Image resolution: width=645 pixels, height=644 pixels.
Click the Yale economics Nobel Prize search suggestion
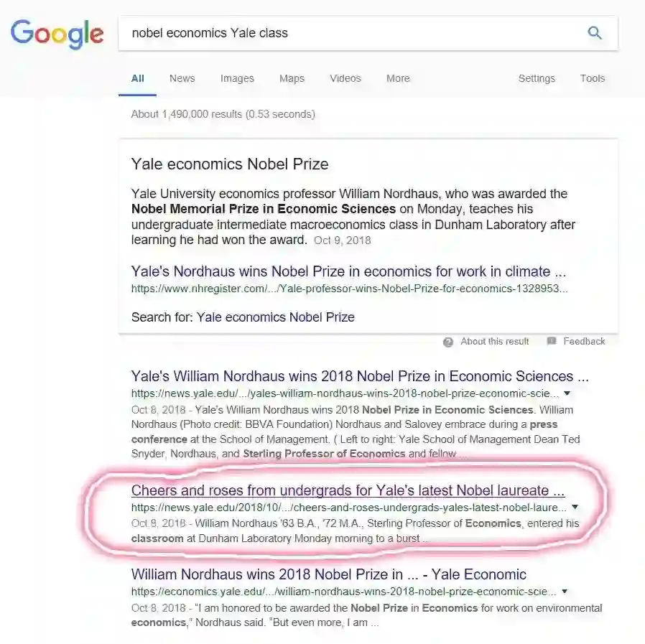pyautogui.click(x=275, y=317)
